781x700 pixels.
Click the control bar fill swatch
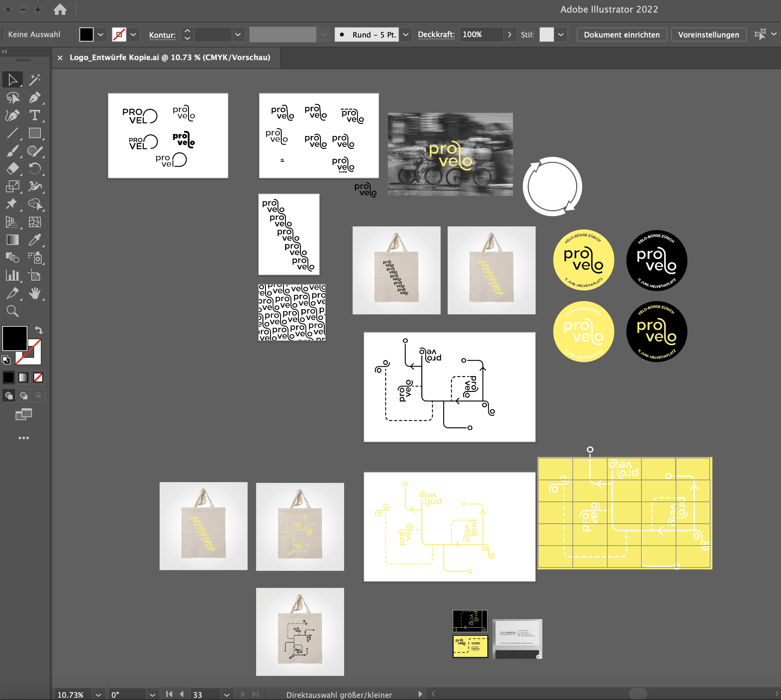(x=86, y=35)
